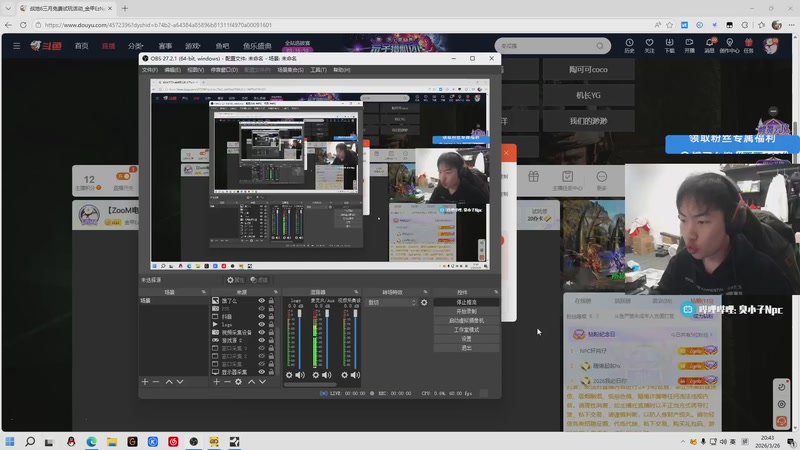Open 停靠窗口(D) menu in OBS
Screen dimensions: 800x450
pyautogui.click(x=224, y=70)
